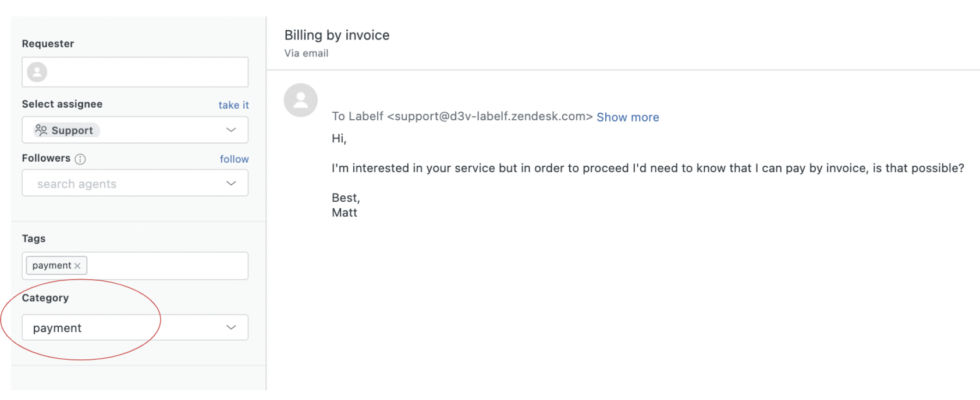Screen dimensions: 980x400
Task: Click the "Via email" channel label
Action: tap(306, 53)
